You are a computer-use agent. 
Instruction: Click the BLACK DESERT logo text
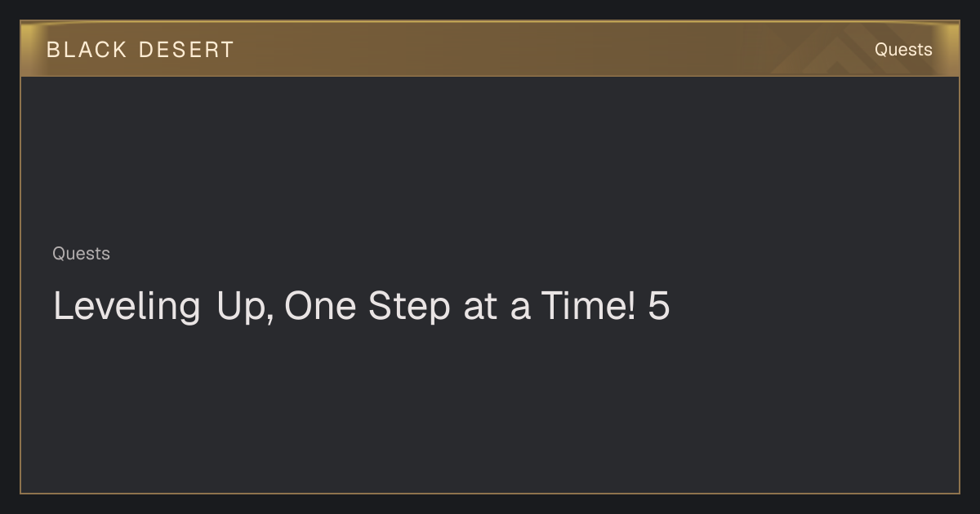click(x=140, y=50)
